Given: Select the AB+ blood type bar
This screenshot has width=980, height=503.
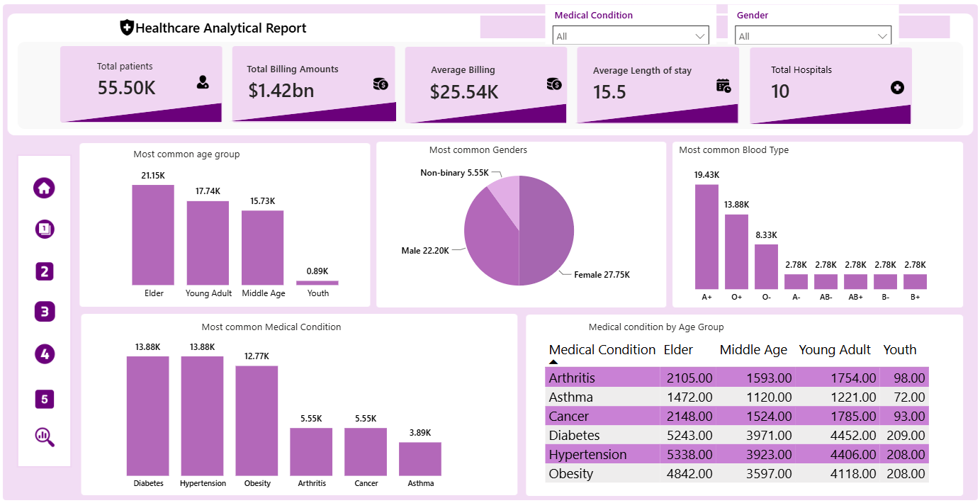Looking at the screenshot, I should click(x=855, y=281).
